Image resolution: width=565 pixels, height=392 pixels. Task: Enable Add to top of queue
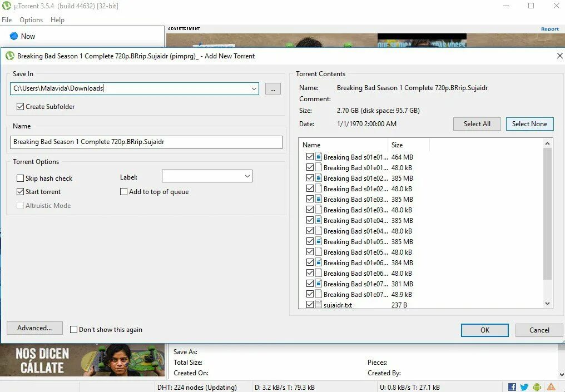pos(123,192)
